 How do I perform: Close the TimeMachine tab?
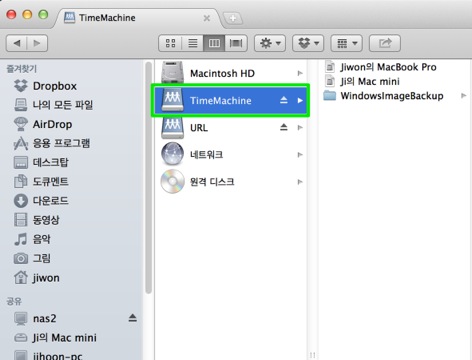(207, 18)
